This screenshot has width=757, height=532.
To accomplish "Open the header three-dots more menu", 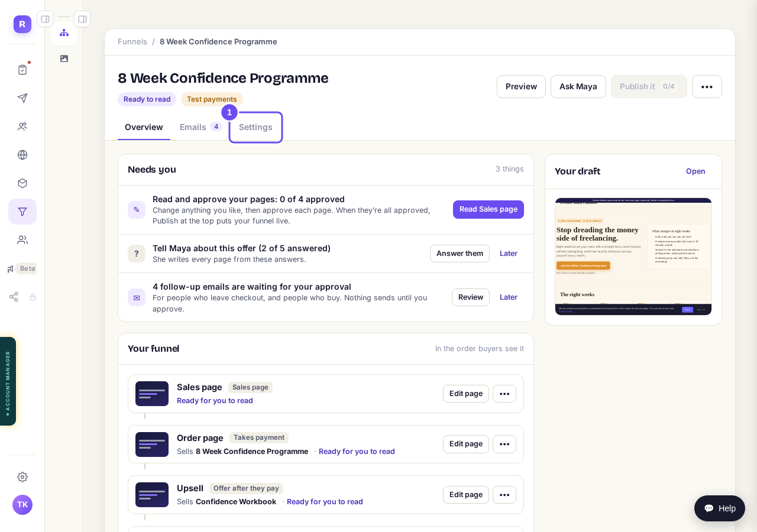I will click(707, 87).
